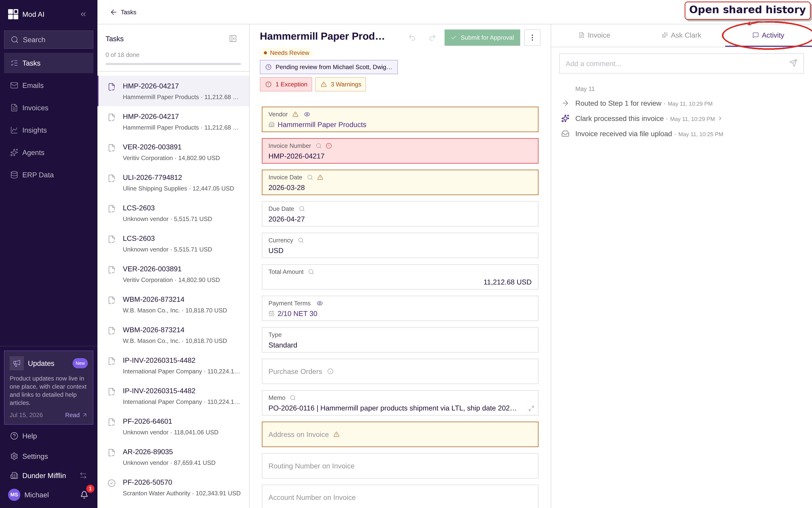Click the Invoice Date magnifier icon
Screen dimensions: 812x508
click(x=310, y=177)
